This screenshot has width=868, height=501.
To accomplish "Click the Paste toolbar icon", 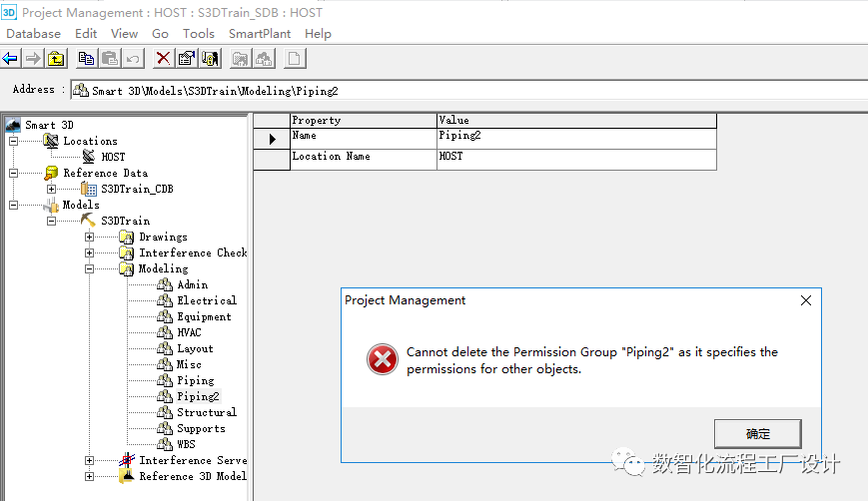I will [110, 59].
